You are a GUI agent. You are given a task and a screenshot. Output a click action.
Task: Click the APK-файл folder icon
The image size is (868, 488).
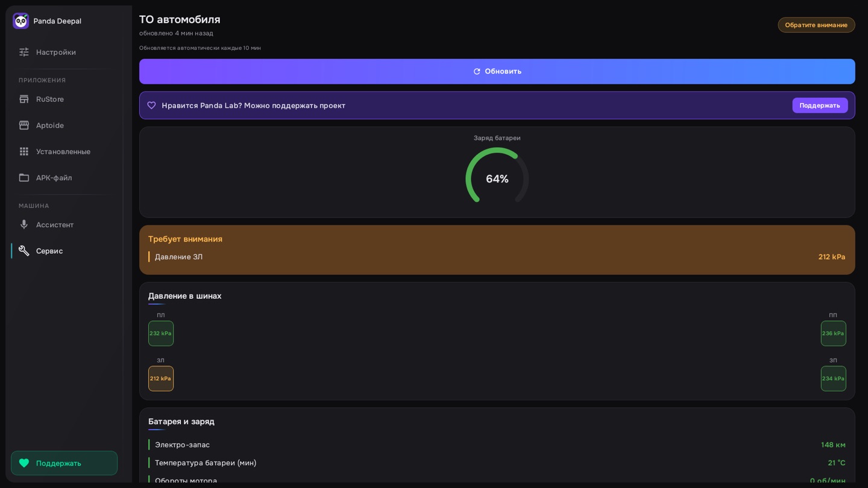click(24, 178)
